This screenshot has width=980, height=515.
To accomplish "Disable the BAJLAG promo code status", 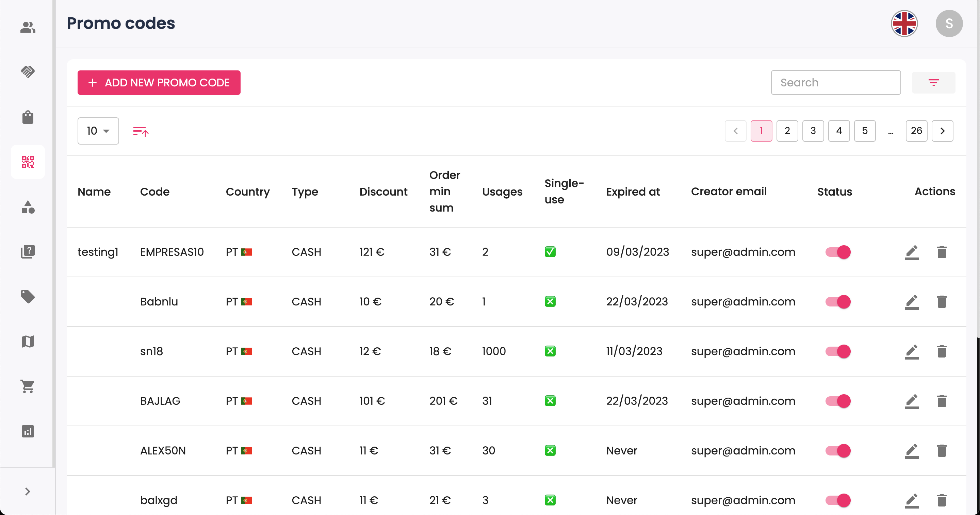I will 838,401.
